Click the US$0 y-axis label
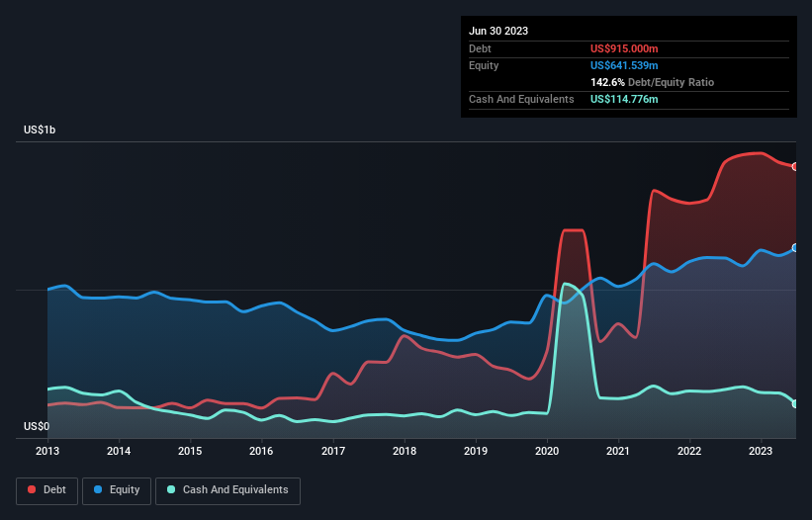 click(37, 426)
